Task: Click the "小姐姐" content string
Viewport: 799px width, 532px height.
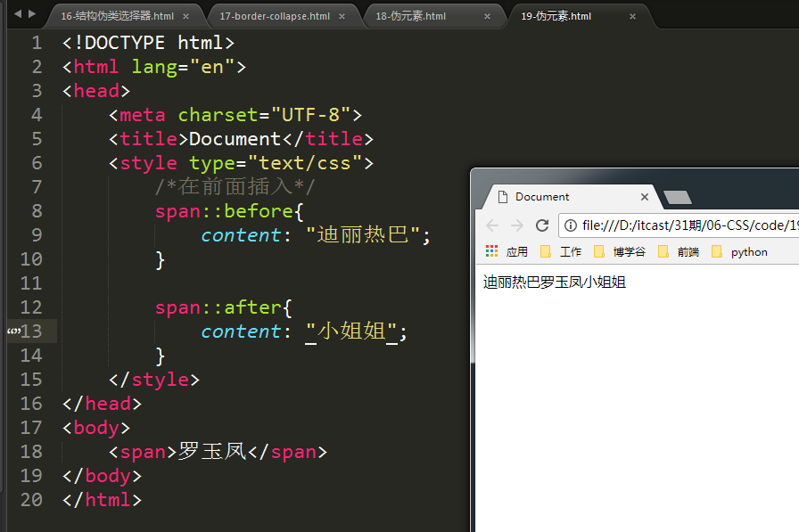Action: [x=351, y=331]
